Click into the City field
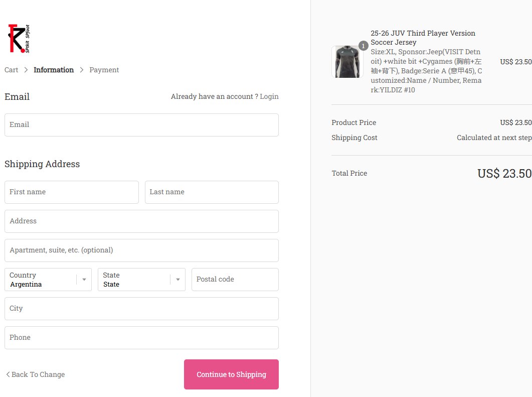The image size is (532, 397). tap(141, 309)
